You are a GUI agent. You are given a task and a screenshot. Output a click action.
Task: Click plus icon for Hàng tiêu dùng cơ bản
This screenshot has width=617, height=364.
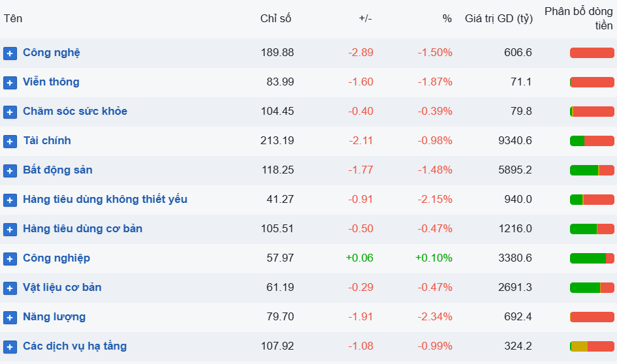[x=10, y=230]
